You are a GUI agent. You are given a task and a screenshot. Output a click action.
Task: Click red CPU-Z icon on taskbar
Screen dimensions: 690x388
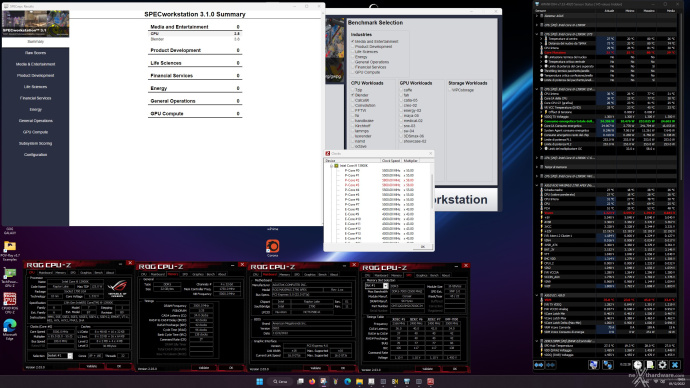[430, 381]
